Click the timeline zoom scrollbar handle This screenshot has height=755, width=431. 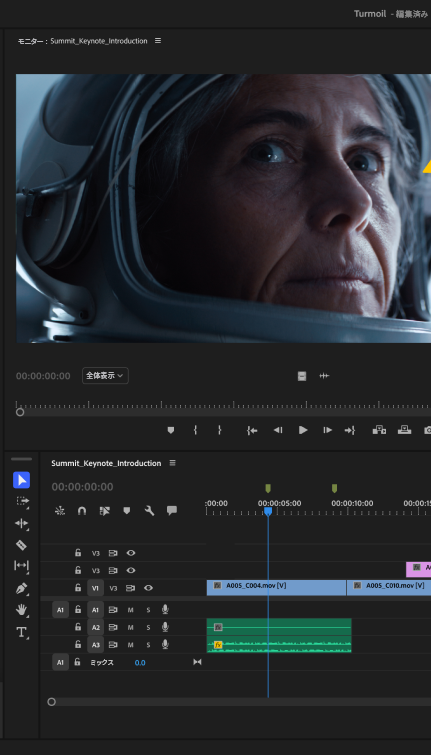(x=52, y=702)
